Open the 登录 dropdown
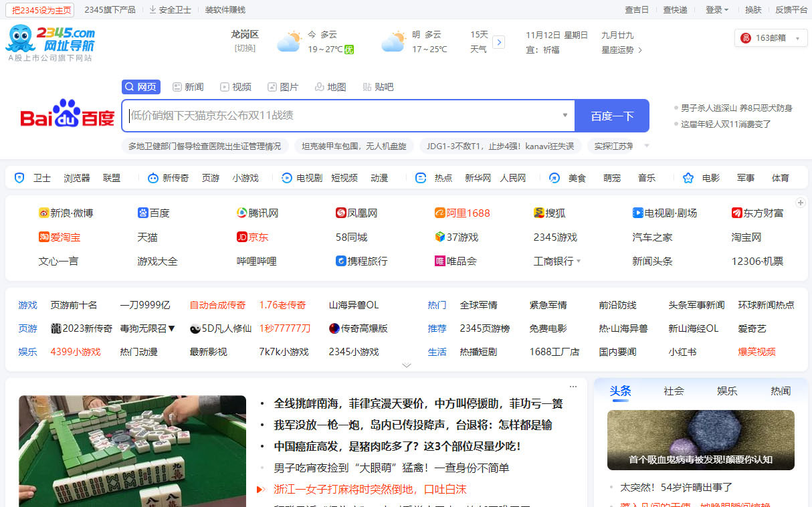The height and width of the screenshot is (507, 812). (716, 9)
